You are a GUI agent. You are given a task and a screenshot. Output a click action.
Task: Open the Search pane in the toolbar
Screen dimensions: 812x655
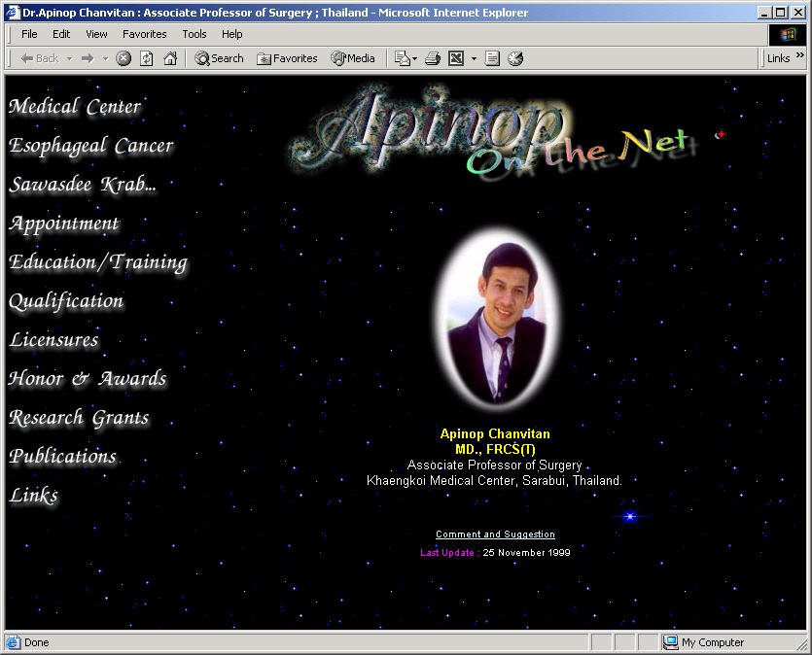[219, 58]
